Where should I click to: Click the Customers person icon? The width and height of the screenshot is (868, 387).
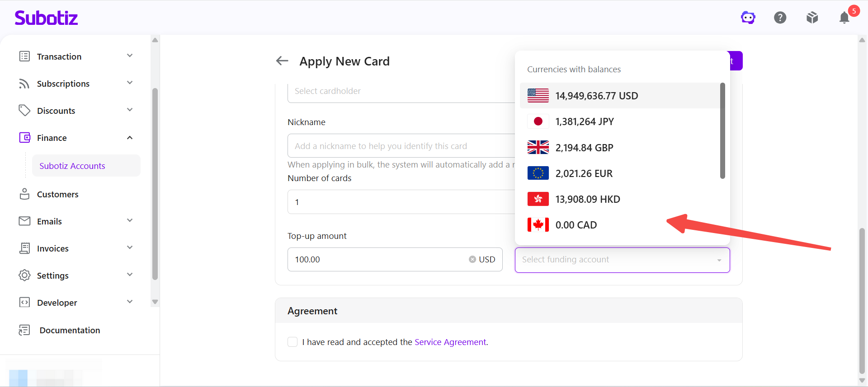[x=24, y=194]
